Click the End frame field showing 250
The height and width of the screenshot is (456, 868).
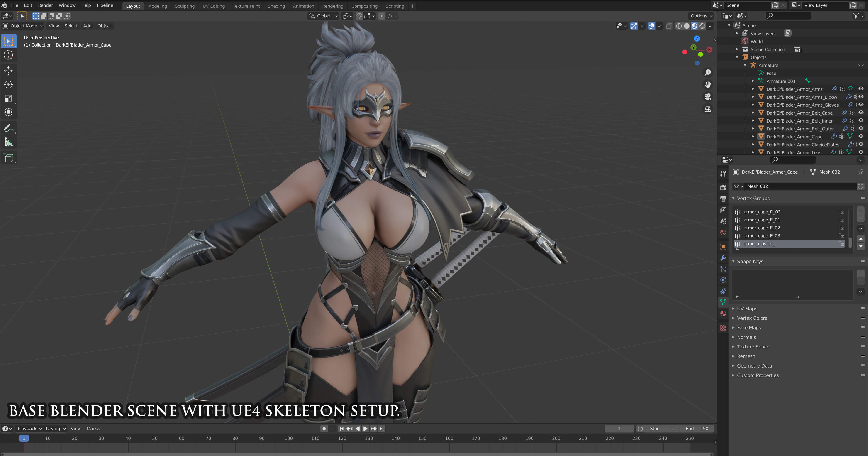pyautogui.click(x=697, y=429)
